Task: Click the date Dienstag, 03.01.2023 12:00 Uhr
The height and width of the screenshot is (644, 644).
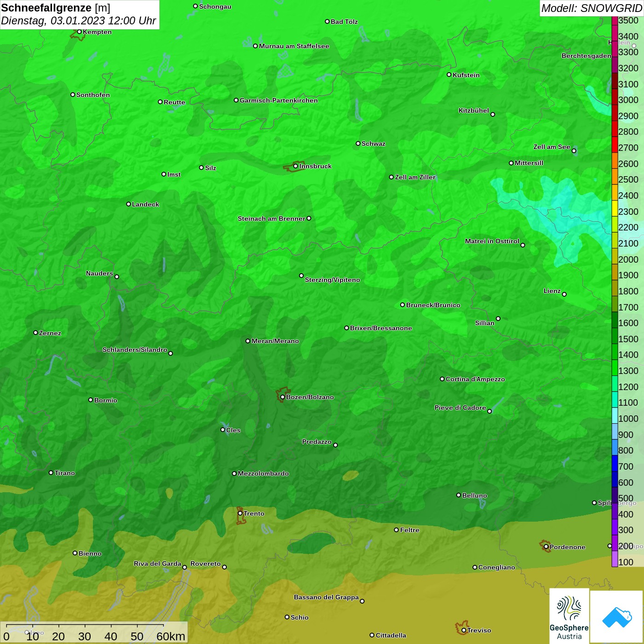Action: tap(79, 21)
